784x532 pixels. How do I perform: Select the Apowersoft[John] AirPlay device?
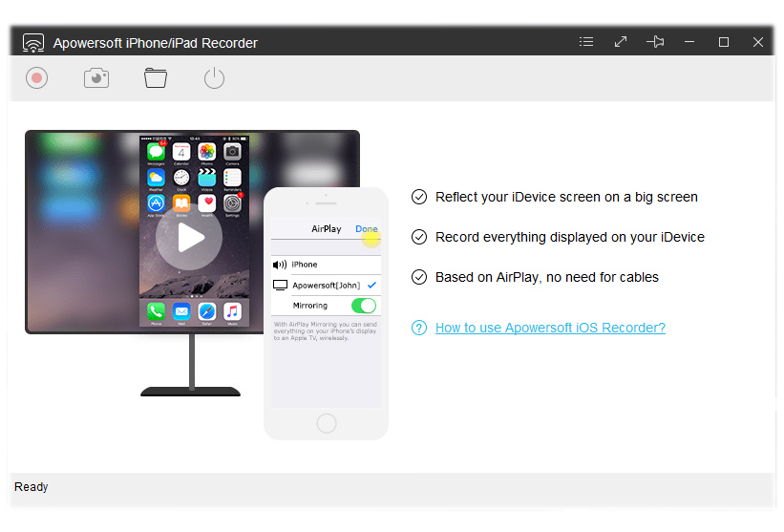point(325,286)
